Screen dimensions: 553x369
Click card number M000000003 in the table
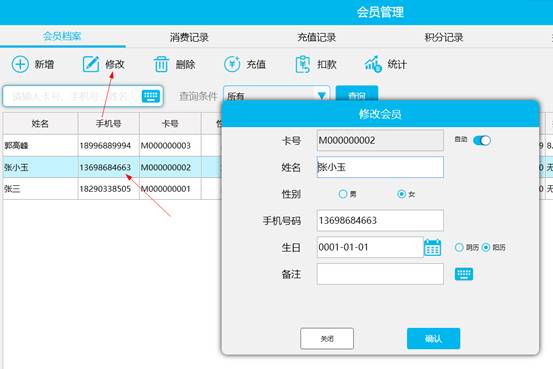pos(166,145)
